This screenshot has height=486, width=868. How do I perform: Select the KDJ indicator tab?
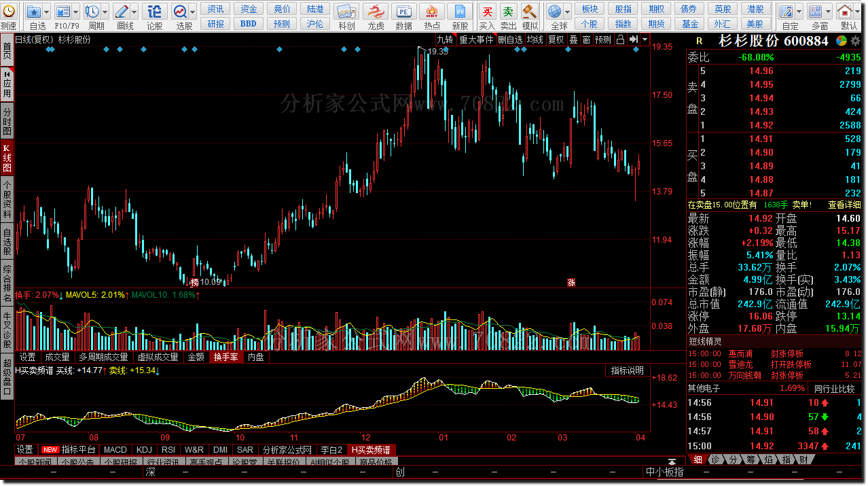pyautogui.click(x=144, y=450)
